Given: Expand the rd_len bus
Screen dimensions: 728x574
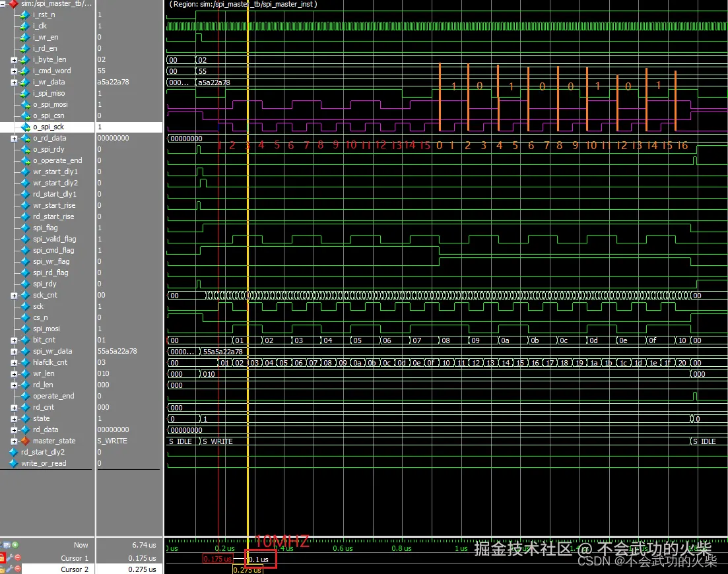Looking at the screenshot, I should click(x=14, y=385).
